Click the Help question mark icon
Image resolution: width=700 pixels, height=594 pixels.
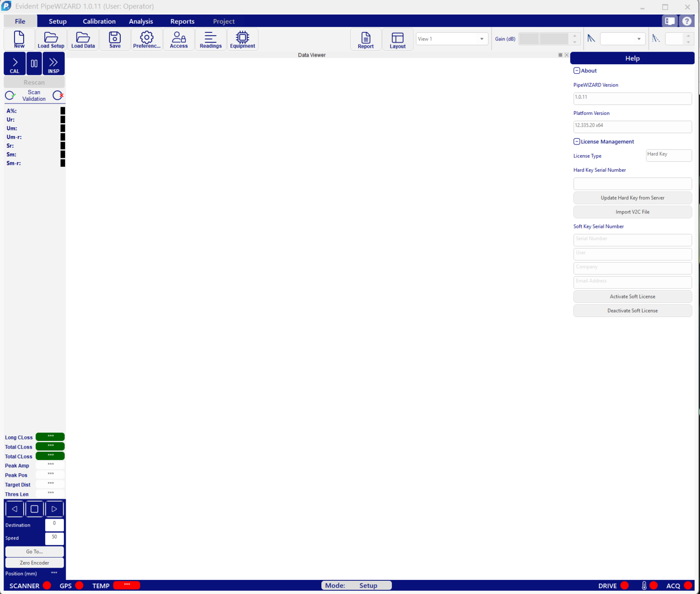[687, 21]
